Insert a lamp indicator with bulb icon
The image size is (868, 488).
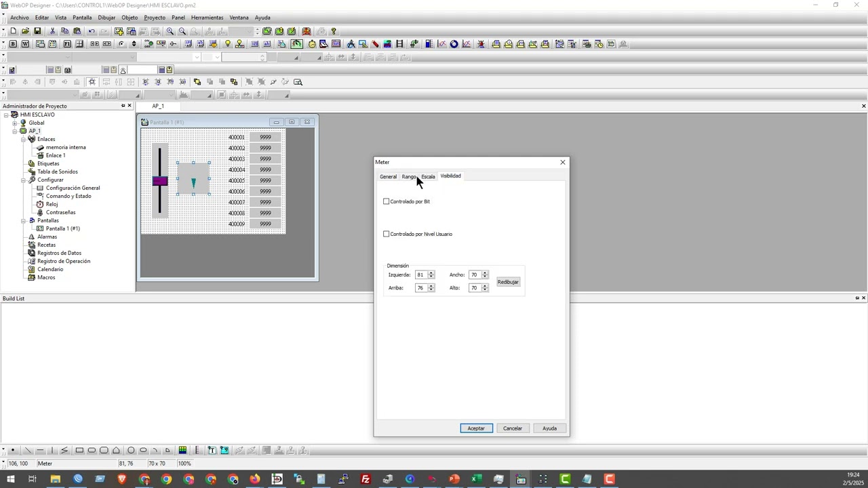(228, 44)
